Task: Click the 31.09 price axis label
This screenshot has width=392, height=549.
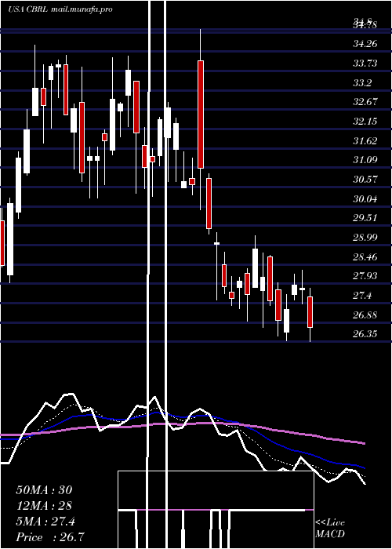Action: point(365,160)
